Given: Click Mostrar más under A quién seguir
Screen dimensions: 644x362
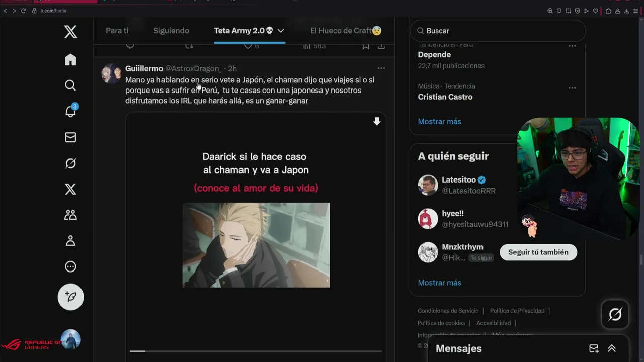Looking at the screenshot, I should pyautogui.click(x=439, y=283).
